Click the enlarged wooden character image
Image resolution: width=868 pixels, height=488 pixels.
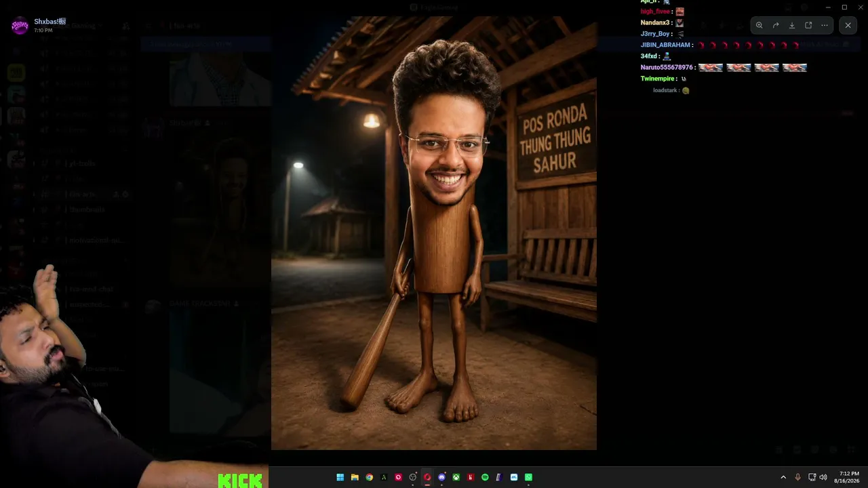[434, 233]
